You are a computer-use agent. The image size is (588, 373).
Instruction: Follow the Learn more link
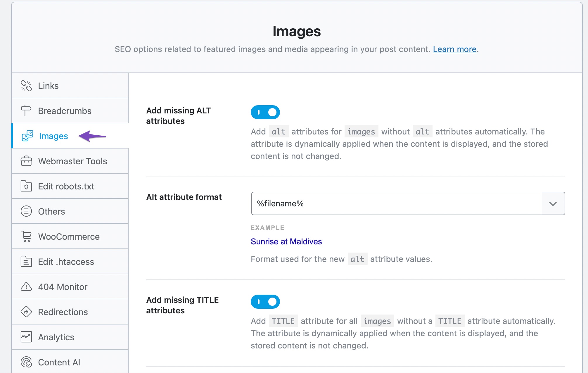tap(455, 49)
